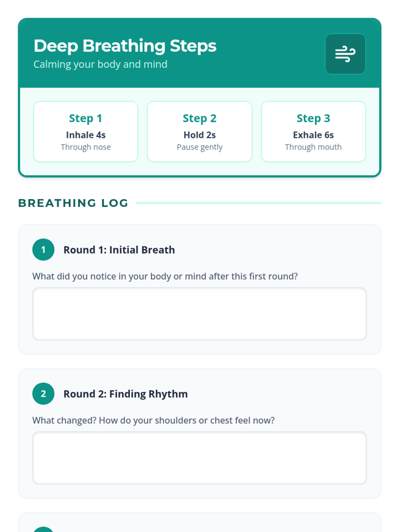Viewport: 399px width, 532px height.
Task: Click the first round's question prompt
Action: (165, 276)
